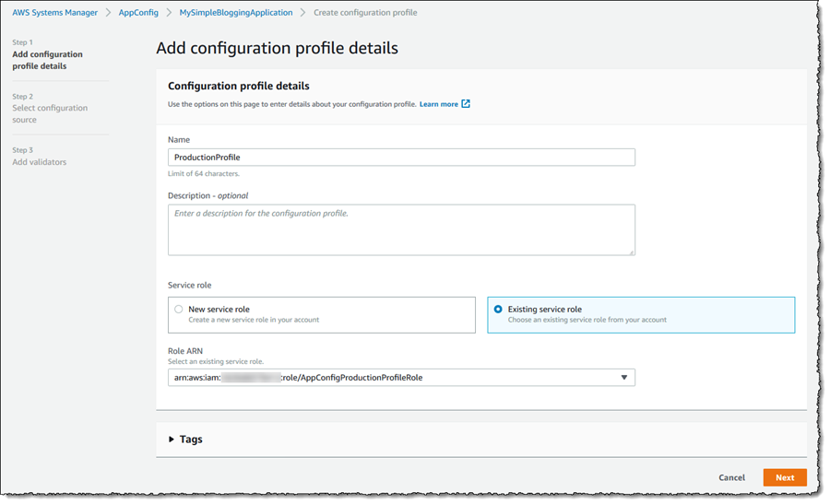Click the Cancel button

coord(731,477)
